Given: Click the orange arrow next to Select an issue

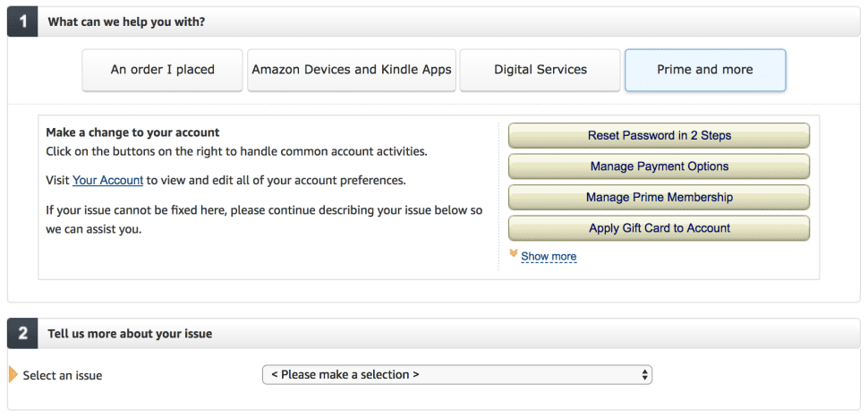Looking at the screenshot, I should tap(13, 375).
